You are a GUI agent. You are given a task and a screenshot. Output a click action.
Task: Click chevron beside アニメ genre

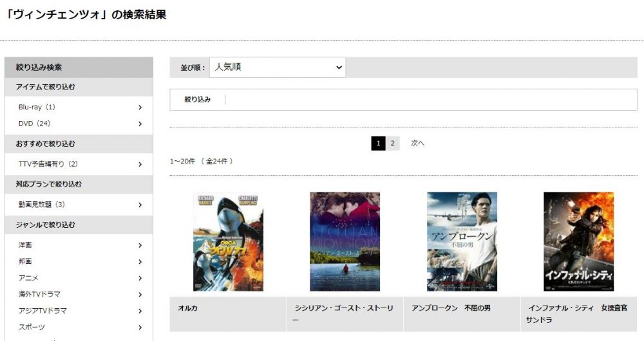[x=140, y=278]
